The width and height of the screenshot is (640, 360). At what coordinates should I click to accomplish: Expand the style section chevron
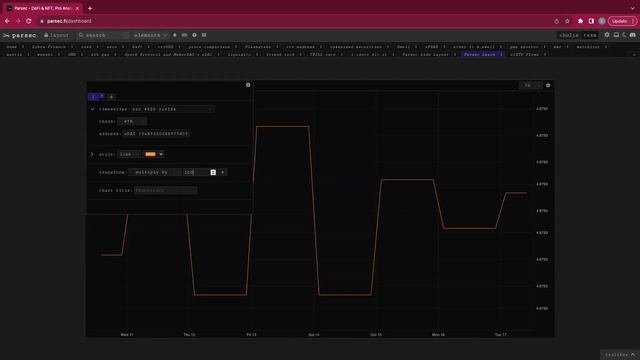tap(92, 154)
